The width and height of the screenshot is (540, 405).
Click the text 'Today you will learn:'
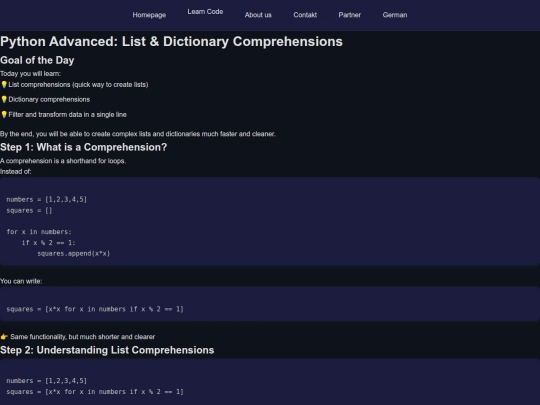tap(30, 74)
